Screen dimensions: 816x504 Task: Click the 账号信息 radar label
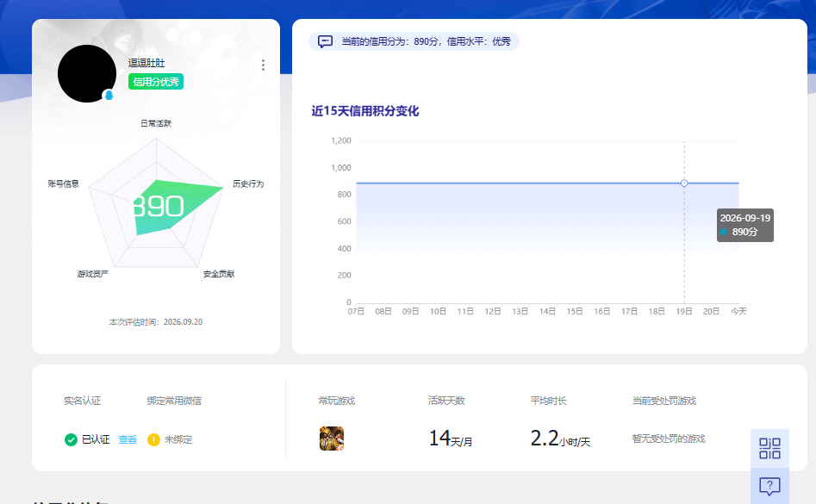click(64, 184)
